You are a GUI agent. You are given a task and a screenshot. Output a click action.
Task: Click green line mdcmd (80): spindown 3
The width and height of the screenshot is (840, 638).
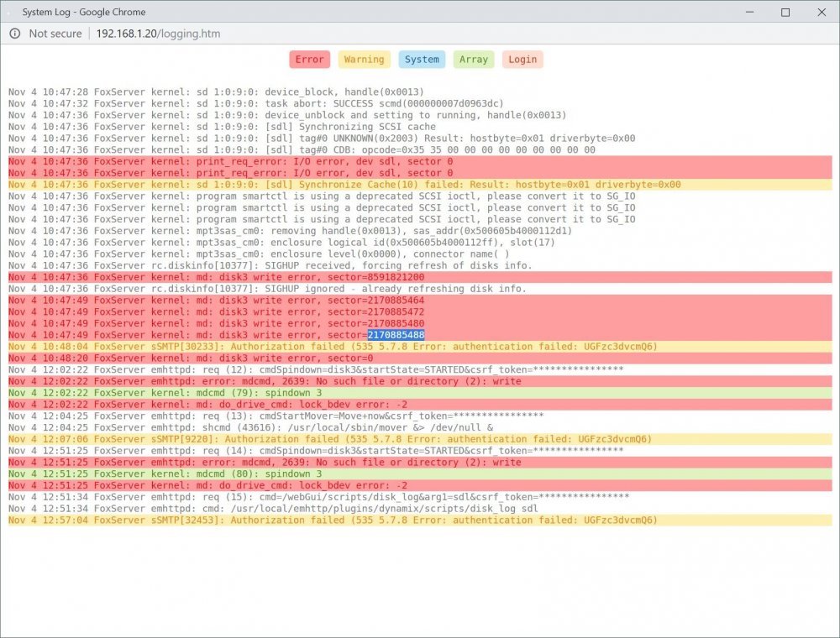coord(420,474)
